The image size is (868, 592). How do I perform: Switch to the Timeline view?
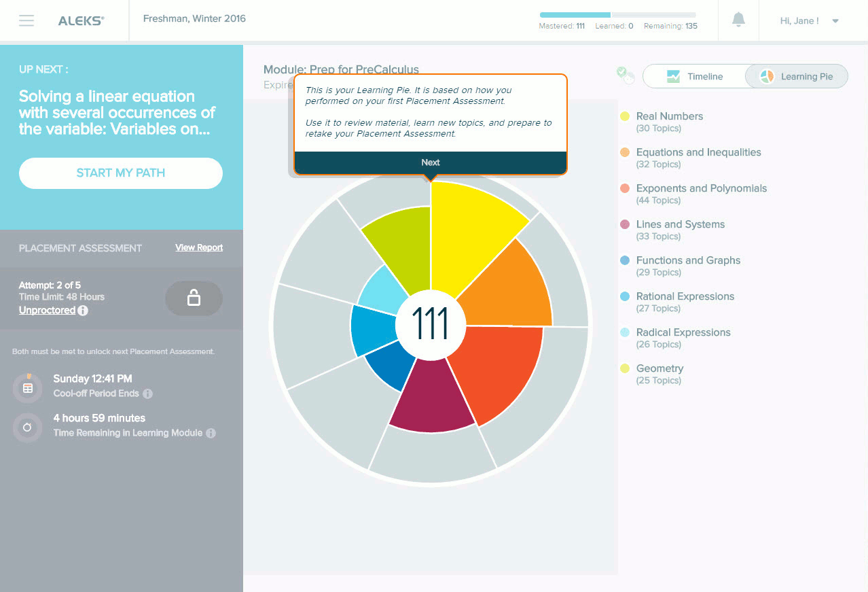[693, 76]
